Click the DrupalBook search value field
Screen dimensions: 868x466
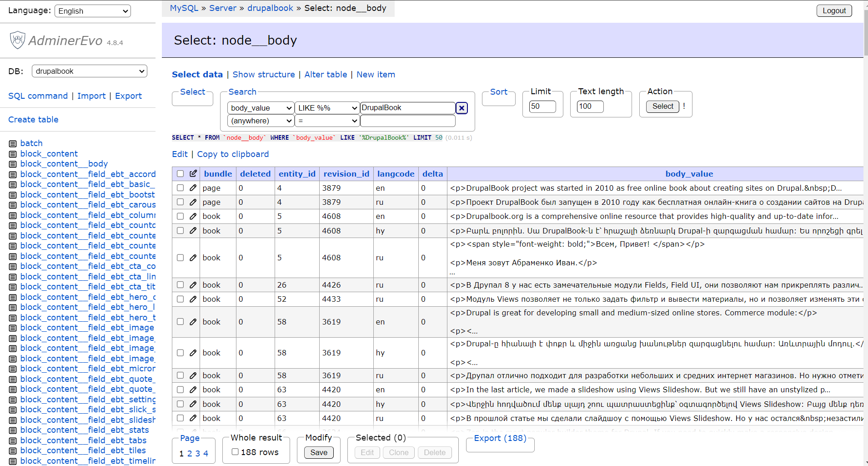click(408, 108)
